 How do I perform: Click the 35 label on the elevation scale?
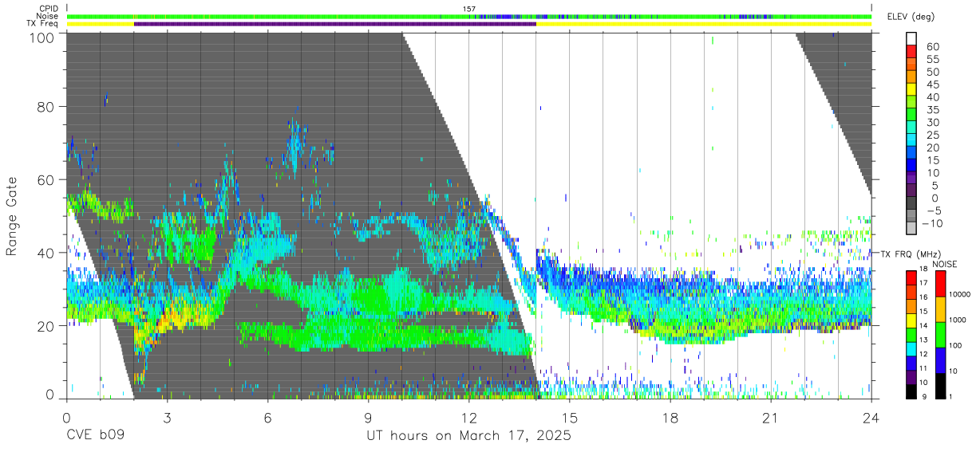click(931, 110)
